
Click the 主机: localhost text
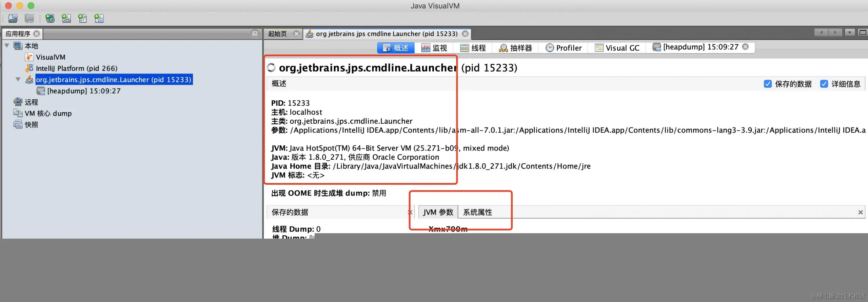(297, 112)
